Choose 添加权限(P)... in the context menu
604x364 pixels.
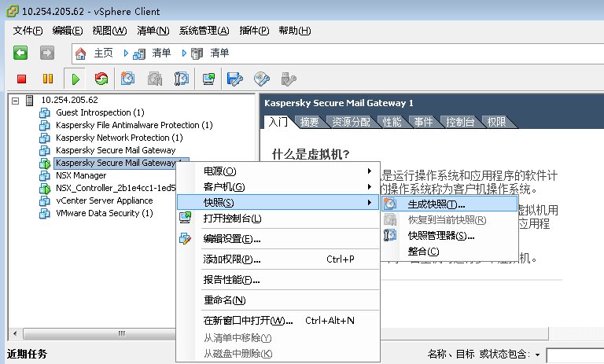click(278, 259)
